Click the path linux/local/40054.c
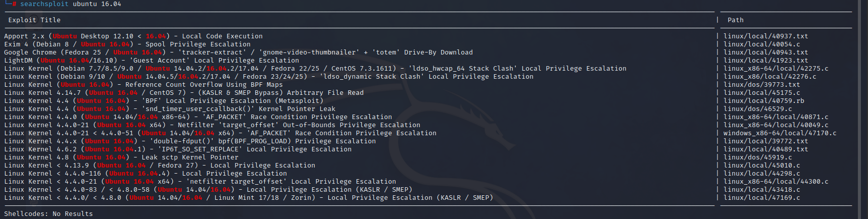This screenshot has height=219, width=868. pos(762,44)
